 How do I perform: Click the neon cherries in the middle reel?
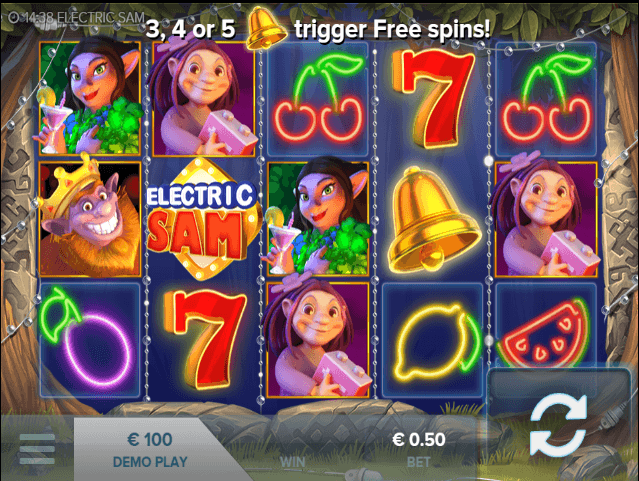(x=319, y=98)
